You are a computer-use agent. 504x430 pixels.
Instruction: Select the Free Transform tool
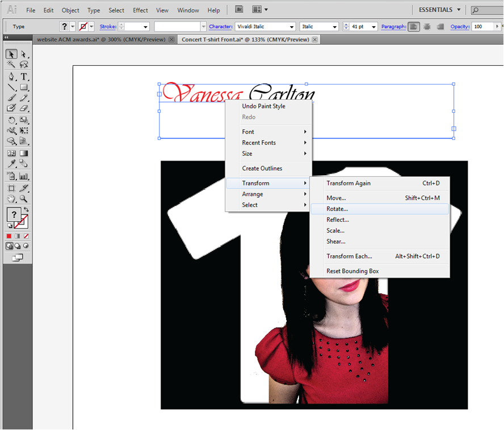24,130
